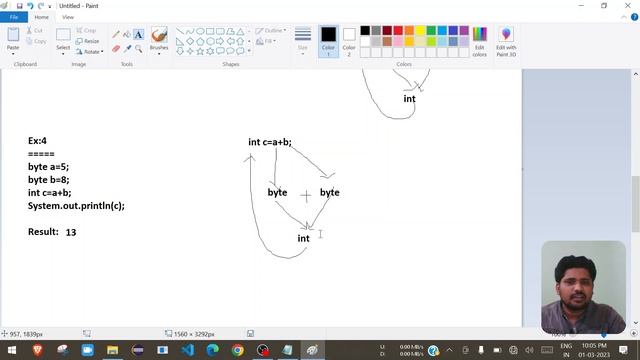
Task: Choose the Diamond shape
Action: [x=190, y=41]
